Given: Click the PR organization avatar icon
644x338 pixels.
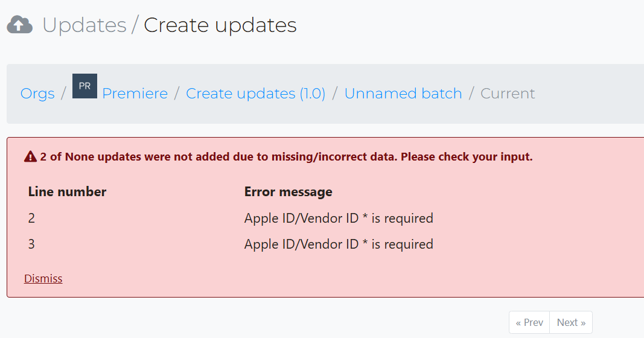Looking at the screenshot, I should click(84, 86).
